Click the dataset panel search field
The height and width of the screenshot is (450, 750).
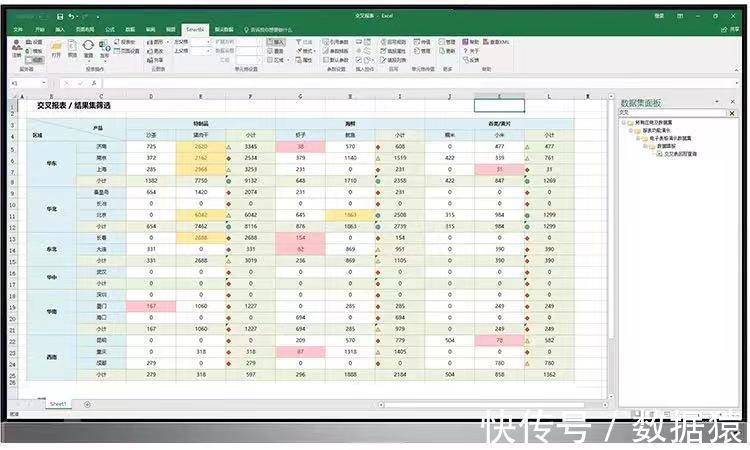click(673, 113)
